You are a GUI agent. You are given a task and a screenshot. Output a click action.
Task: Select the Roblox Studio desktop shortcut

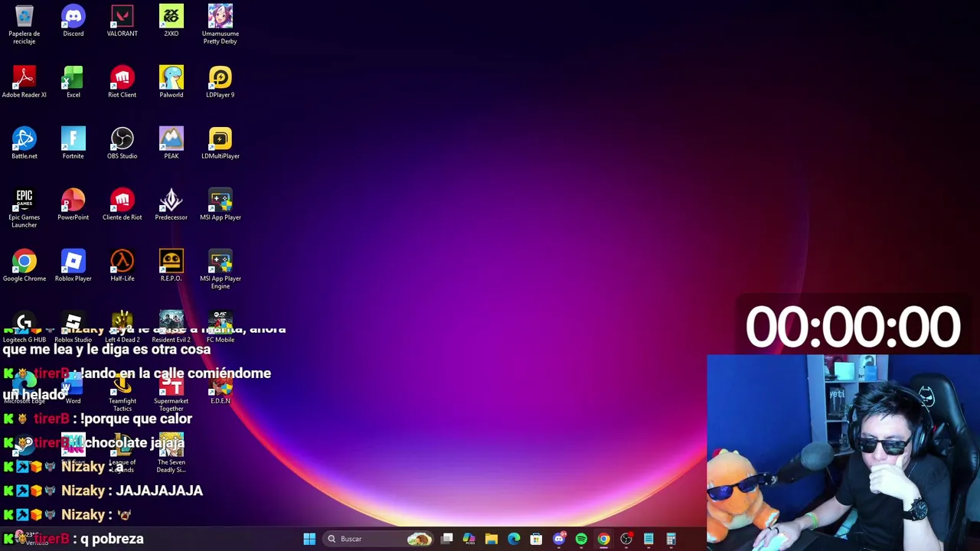73,327
